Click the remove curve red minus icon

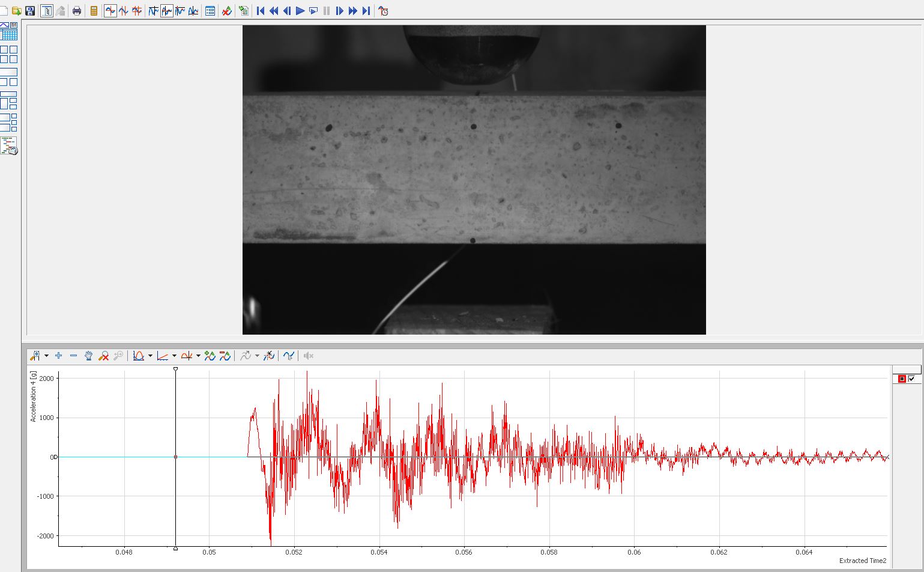point(225,356)
